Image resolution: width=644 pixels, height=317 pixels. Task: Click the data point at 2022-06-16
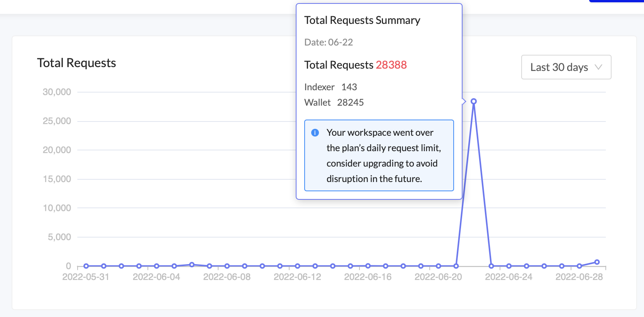(x=368, y=266)
